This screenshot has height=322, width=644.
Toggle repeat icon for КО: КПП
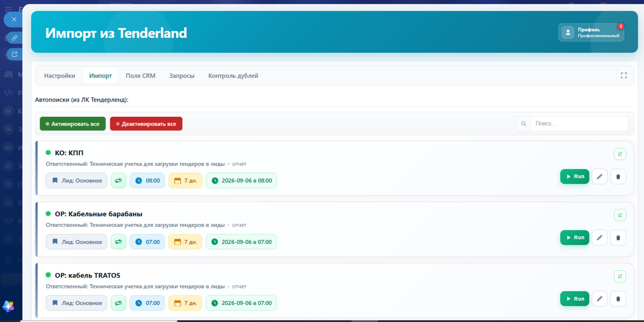pyautogui.click(x=118, y=181)
